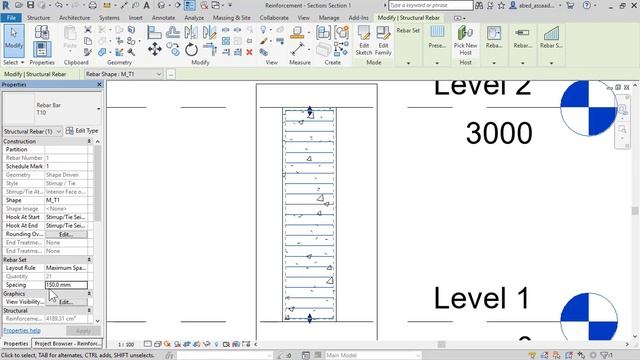The image size is (640, 360).
Task: Click the Array tool icon
Action: (226, 41)
